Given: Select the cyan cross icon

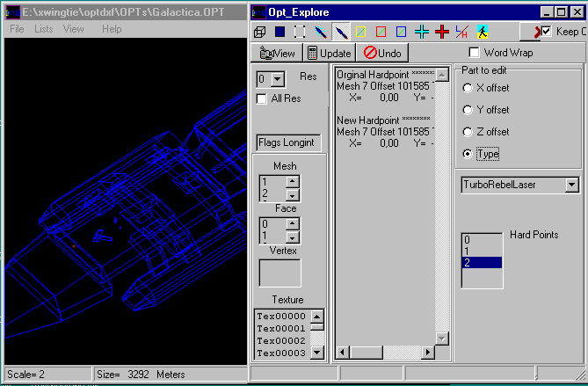Looking at the screenshot, I should pyautogui.click(x=422, y=33).
